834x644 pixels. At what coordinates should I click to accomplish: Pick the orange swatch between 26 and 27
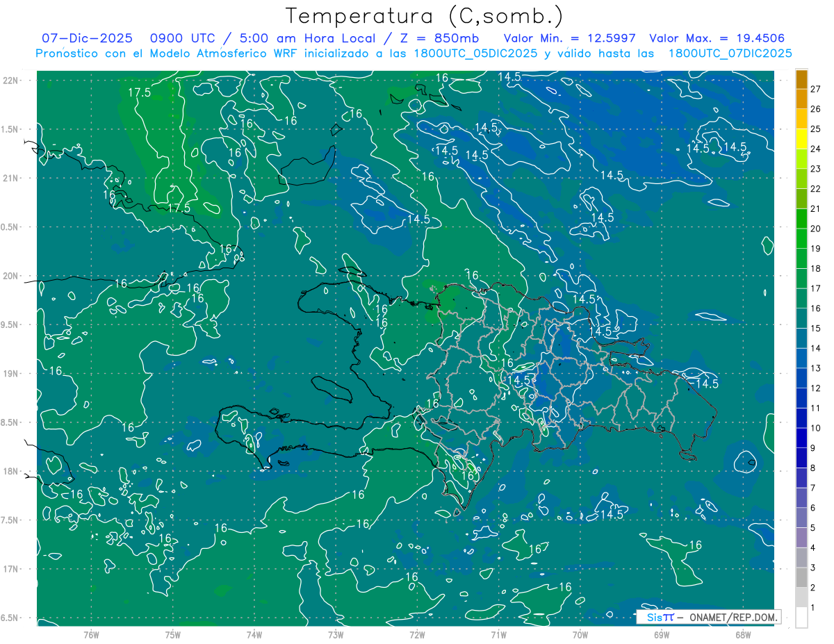click(801, 99)
